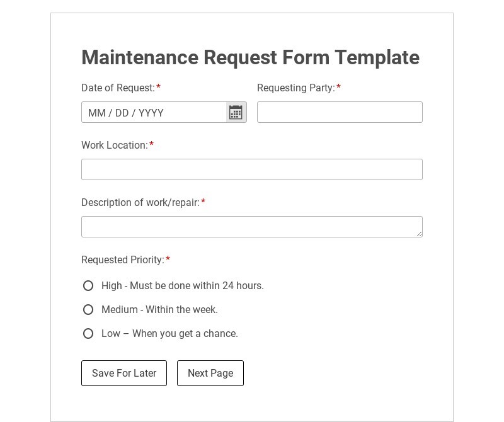Screen dimensions: 504x422
Task: Click the "Work Location" field label
Action: (115, 145)
